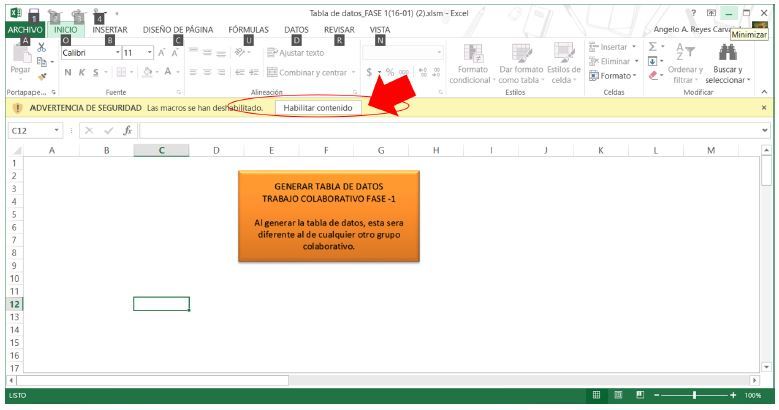The height and width of the screenshot is (410, 779).
Task: Click in the Name Box showing C12
Action: (x=30, y=131)
